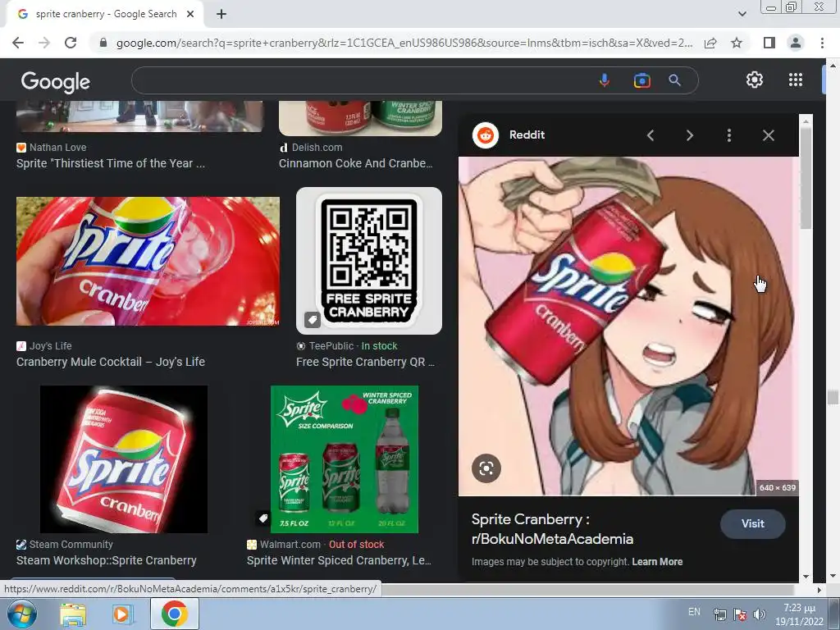Viewport: 840px width, 630px height.
Task: Open the Action Center flag tray icon
Action: tap(740, 614)
